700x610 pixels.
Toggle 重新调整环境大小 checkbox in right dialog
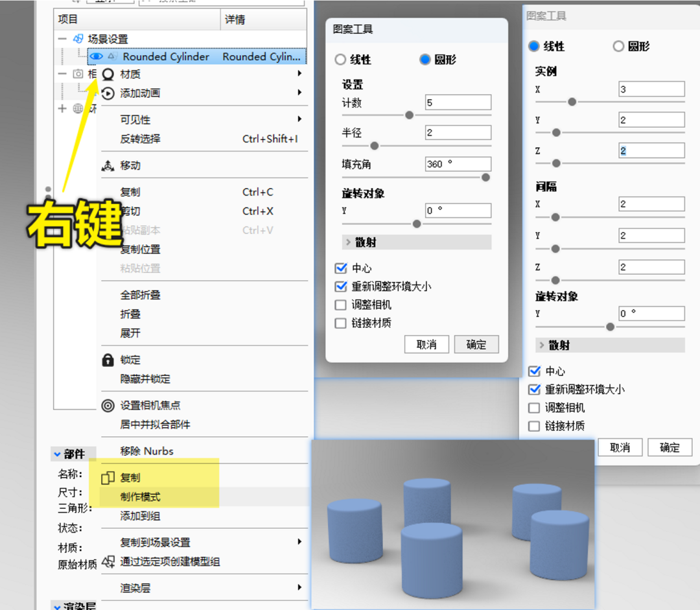(534, 390)
